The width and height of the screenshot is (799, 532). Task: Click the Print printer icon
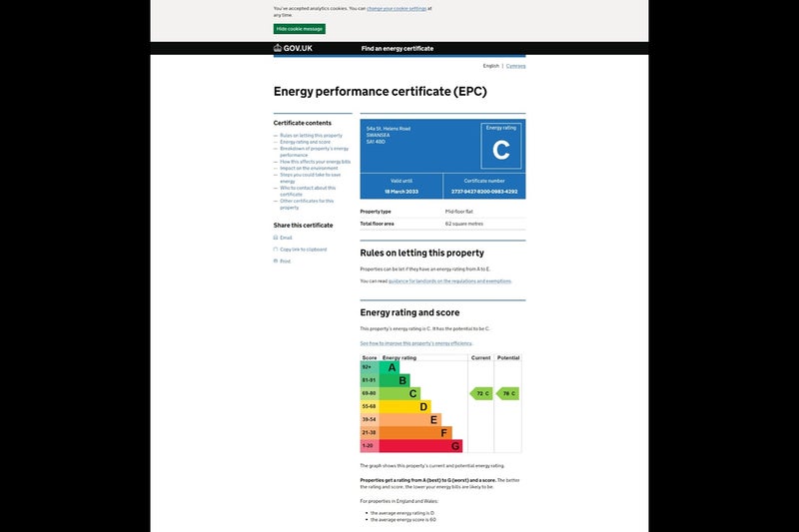tap(276, 262)
